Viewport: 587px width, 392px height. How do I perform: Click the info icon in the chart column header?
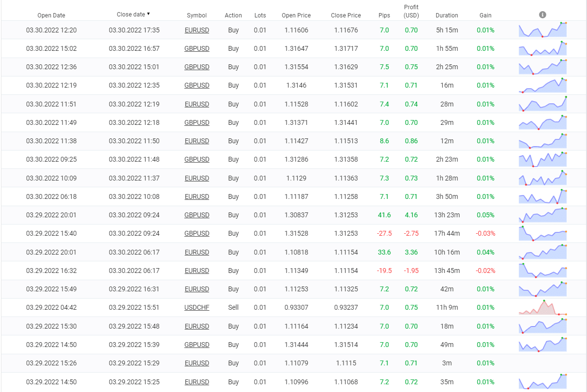pyautogui.click(x=542, y=15)
